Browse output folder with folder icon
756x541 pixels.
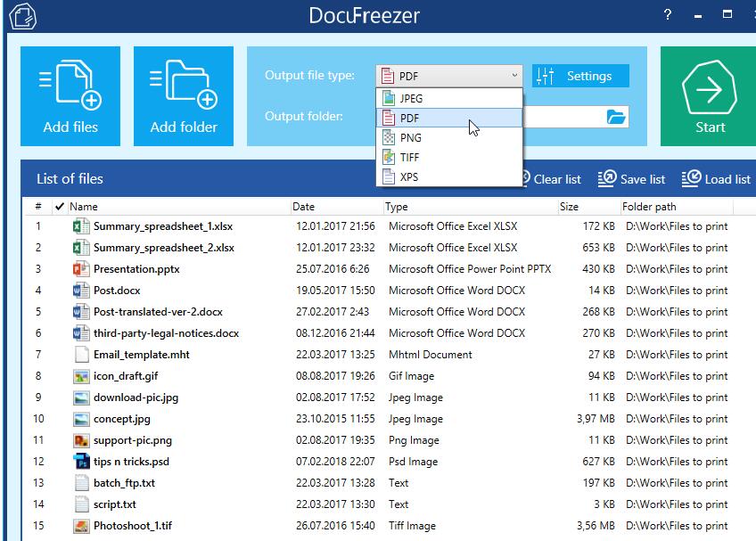(616, 117)
